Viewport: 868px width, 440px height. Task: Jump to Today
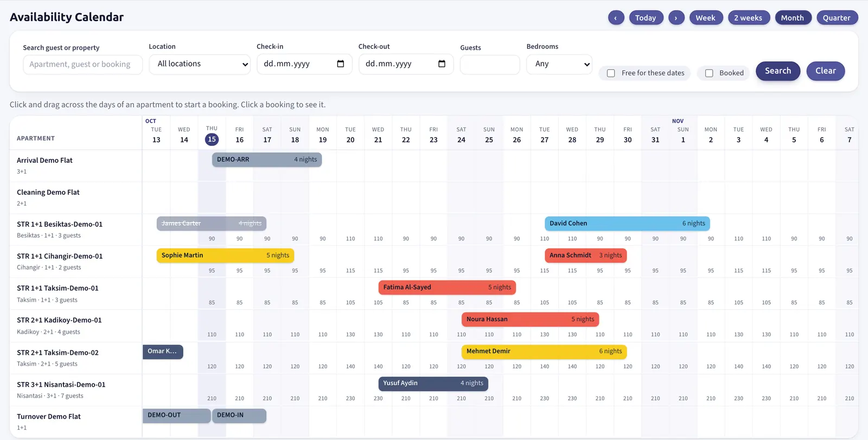(x=646, y=18)
